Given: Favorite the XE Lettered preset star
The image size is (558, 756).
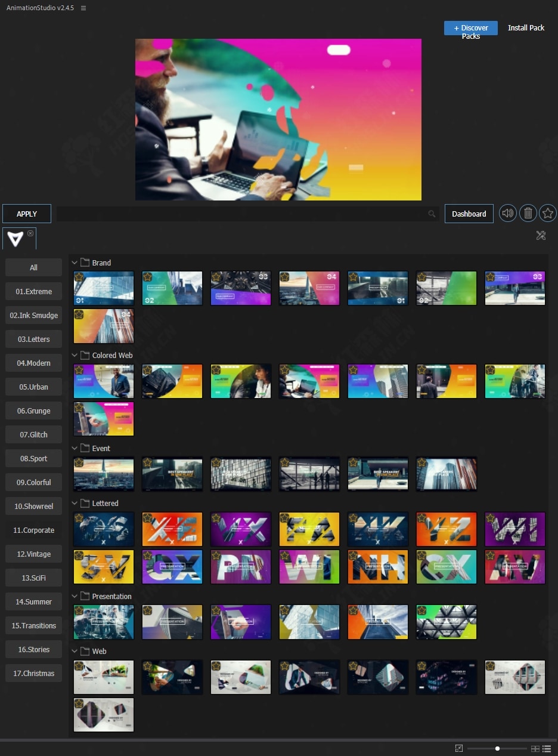Looking at the screenshot, I should pyautogui.click(x=147, y=518).
